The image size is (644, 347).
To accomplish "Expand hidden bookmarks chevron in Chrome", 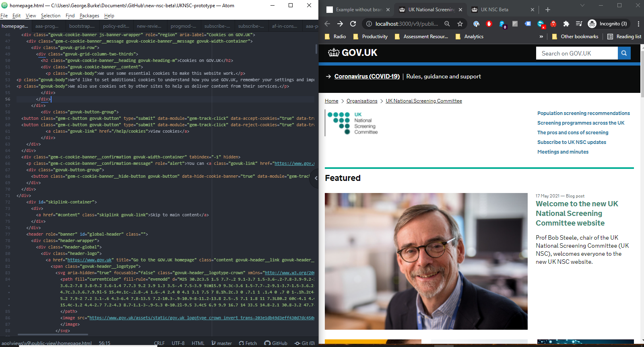I will click(541, 37).
